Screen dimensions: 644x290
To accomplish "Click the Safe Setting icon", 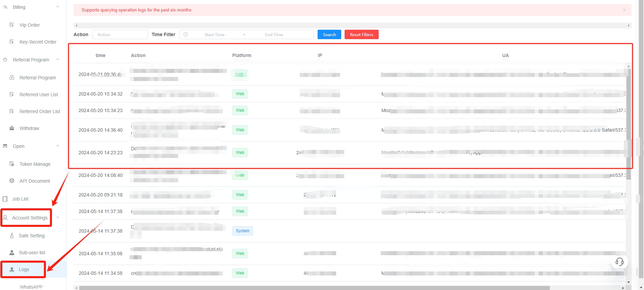I will pos(12,235).
